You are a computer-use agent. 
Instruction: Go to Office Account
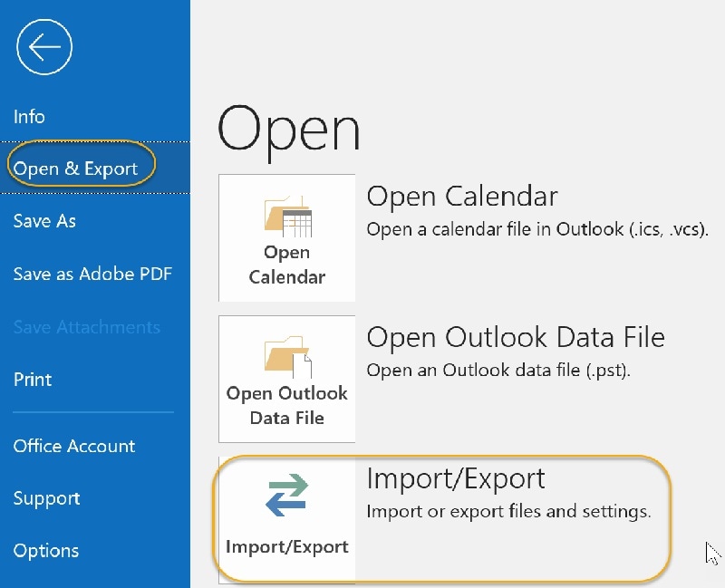(x=74, y=446)
